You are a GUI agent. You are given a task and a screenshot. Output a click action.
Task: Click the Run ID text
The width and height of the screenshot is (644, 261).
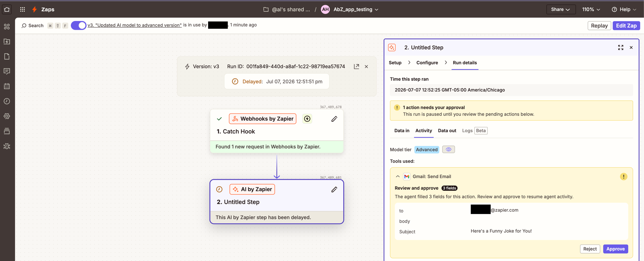tap(286, 66)
